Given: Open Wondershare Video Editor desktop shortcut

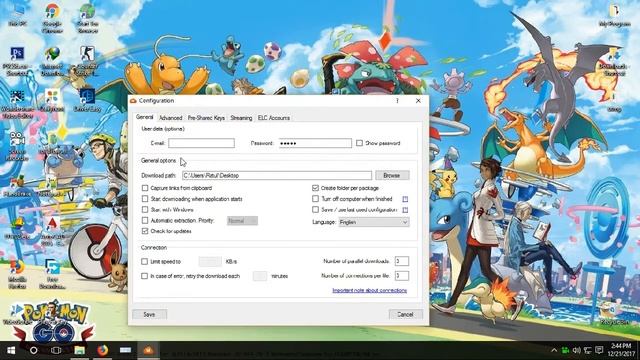Looking at the screenshot, I should [17, 104].
